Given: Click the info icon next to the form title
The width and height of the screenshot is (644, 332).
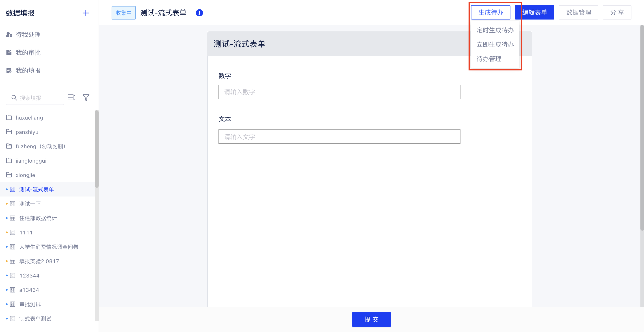Looking at the screenshot, I should [199, 13].
